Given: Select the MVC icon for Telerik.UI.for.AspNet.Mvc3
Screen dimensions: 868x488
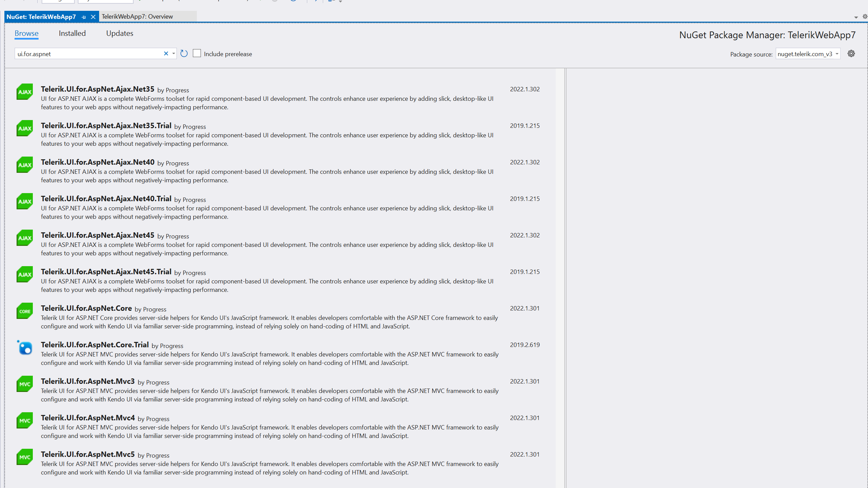Looking at the screenshot, I should [x=24, y=384].
